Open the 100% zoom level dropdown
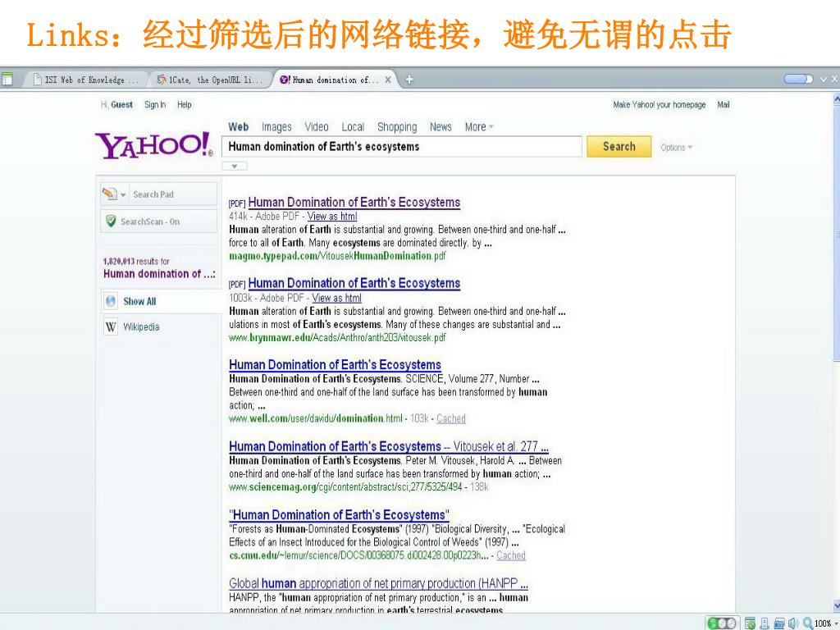Viewport: 840px width, 630px height. [825, 623]
